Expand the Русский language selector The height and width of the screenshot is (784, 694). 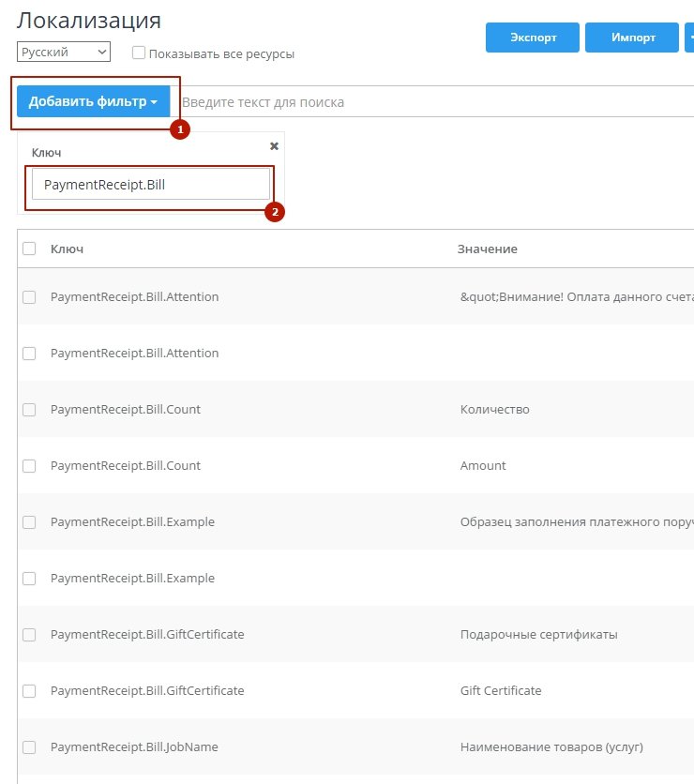pos(64,53)
